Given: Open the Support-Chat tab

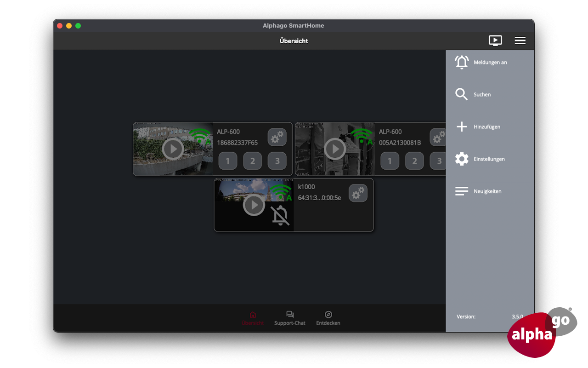Looking at the screenshot, I should pyautogui.click(x=290, y=318).
